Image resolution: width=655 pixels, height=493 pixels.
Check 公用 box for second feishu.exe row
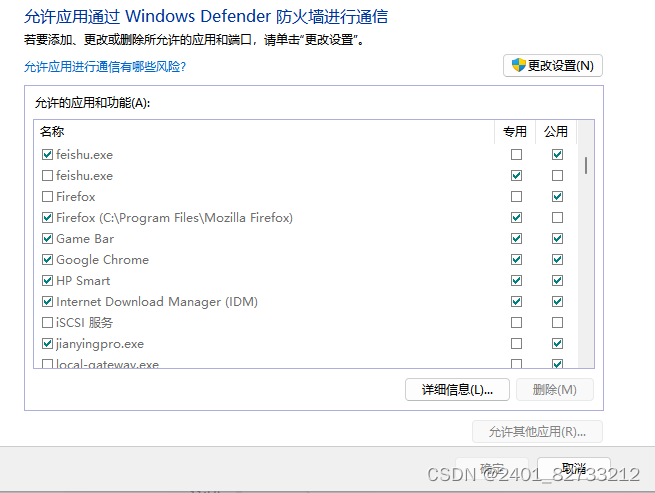(x=557, y=175)
